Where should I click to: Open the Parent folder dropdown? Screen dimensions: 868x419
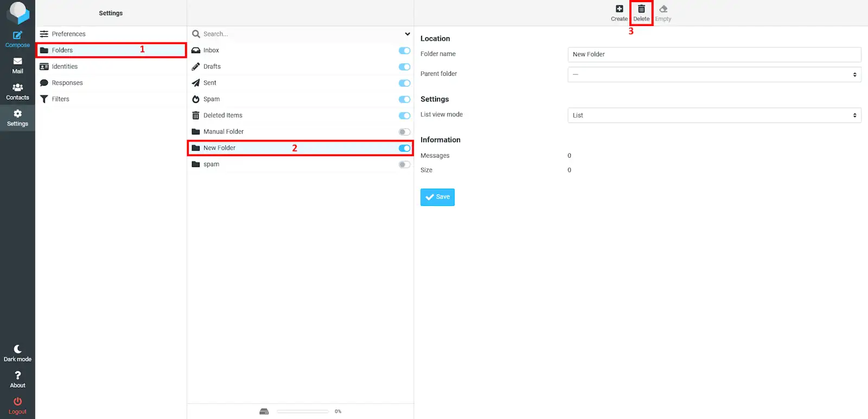point(714,74)
